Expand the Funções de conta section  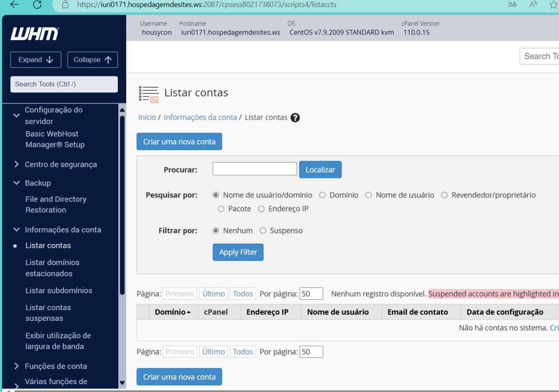pyautogui.click(x=17, y=366)
